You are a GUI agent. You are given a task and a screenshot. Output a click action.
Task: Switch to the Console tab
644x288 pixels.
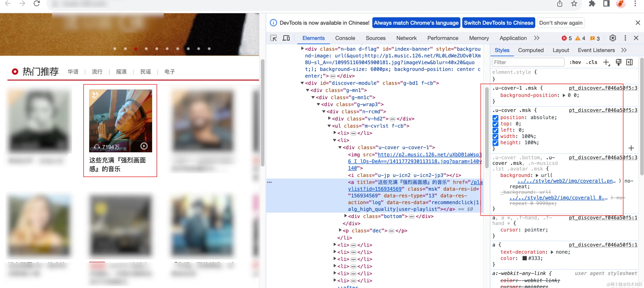pos(345,38)
